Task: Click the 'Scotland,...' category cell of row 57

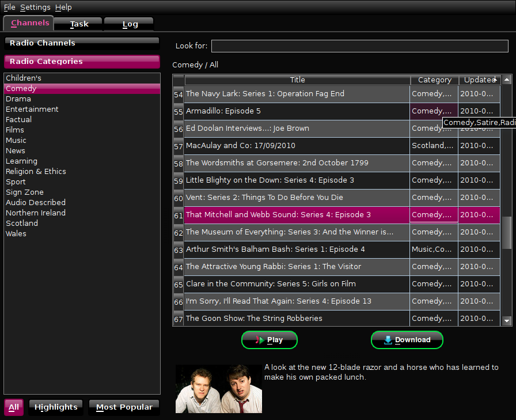Action: (434, 146)
